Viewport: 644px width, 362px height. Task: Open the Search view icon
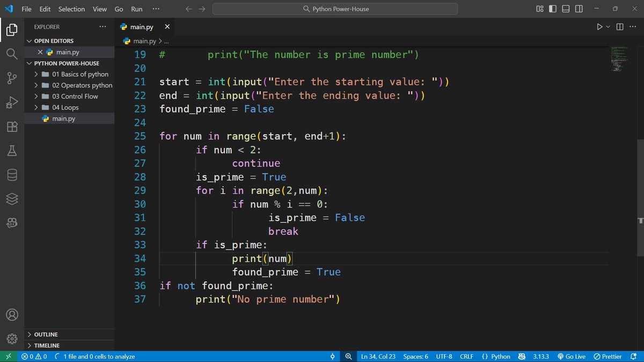coord(12,54)
